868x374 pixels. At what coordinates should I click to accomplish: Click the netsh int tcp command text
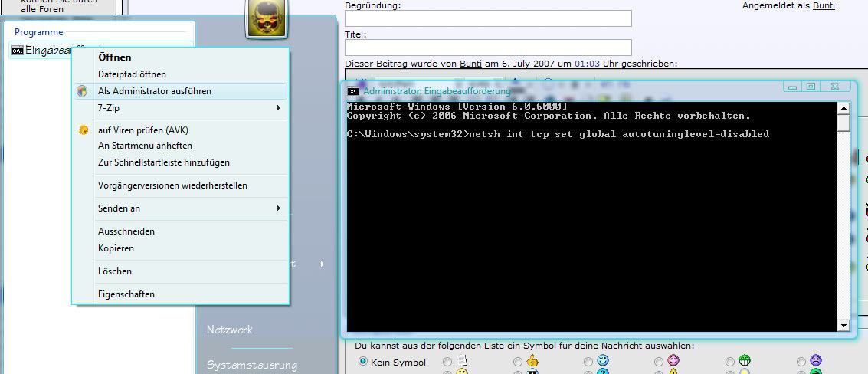tap(619, 134)
